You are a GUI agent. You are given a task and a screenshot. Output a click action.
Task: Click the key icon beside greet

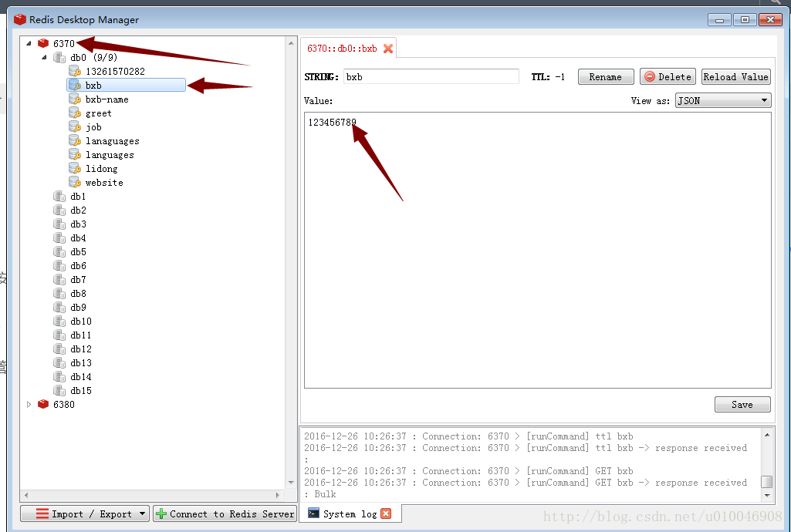(75, 113)
